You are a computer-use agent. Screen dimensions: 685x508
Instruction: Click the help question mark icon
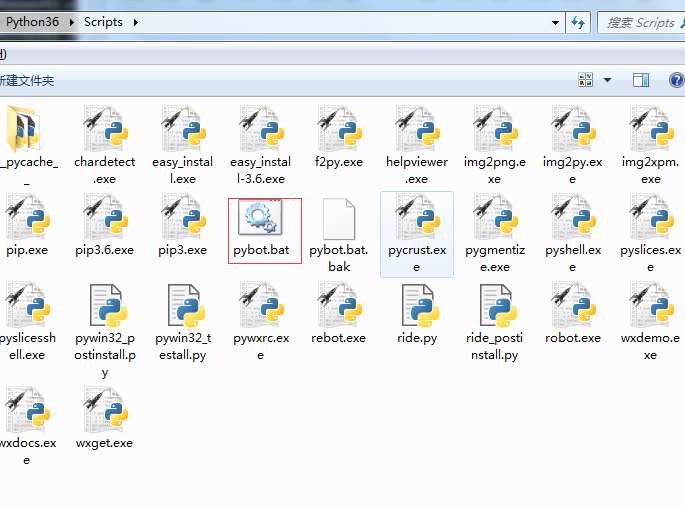[676, 80]
